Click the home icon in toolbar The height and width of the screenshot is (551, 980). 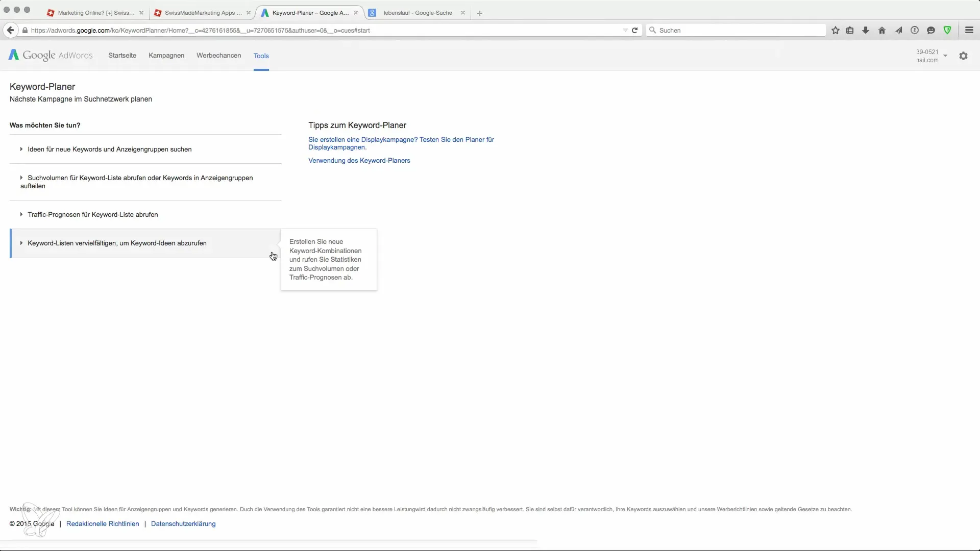point(882,30)
